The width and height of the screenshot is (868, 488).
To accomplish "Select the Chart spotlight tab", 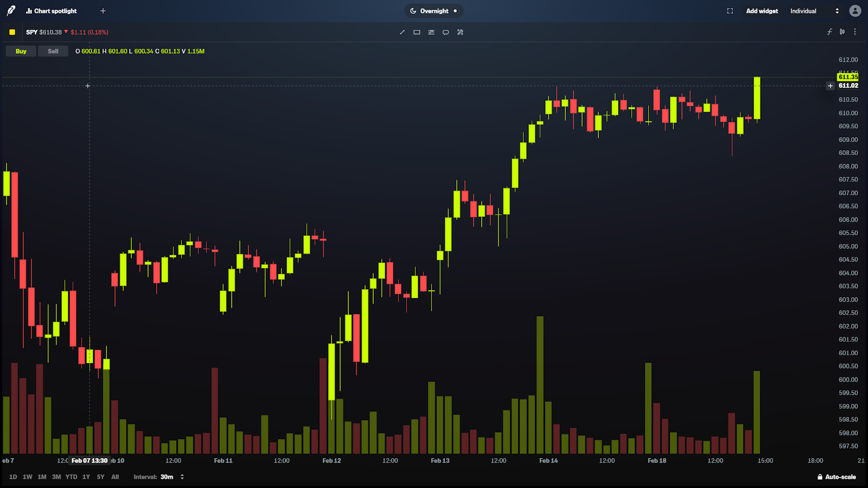I will point(52,11).
